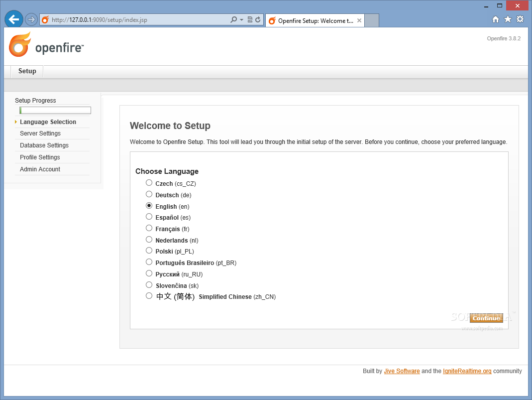Screen dimensions: 532x400
Task: Choose Português Brasileiro (pt_BR) radio button
Action: [x=149, y=262]
